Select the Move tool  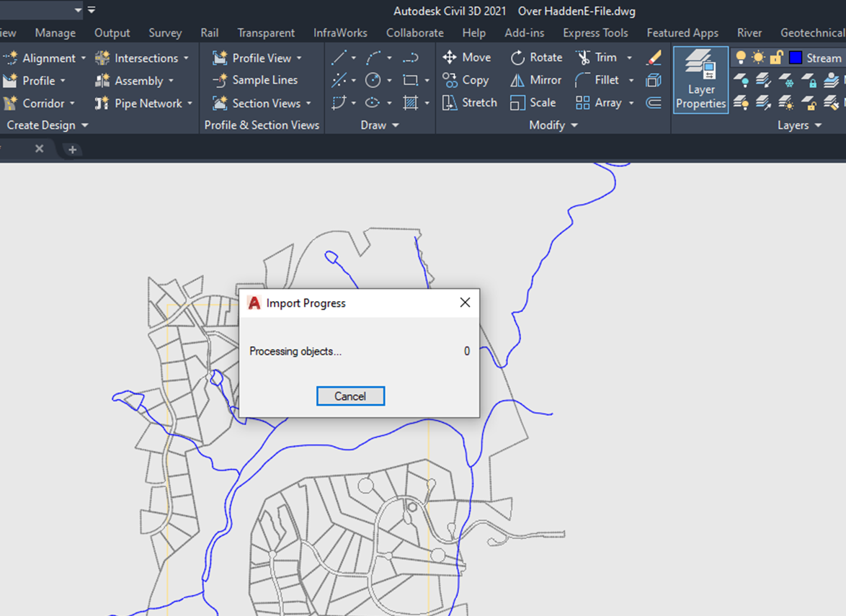[469, 57]
